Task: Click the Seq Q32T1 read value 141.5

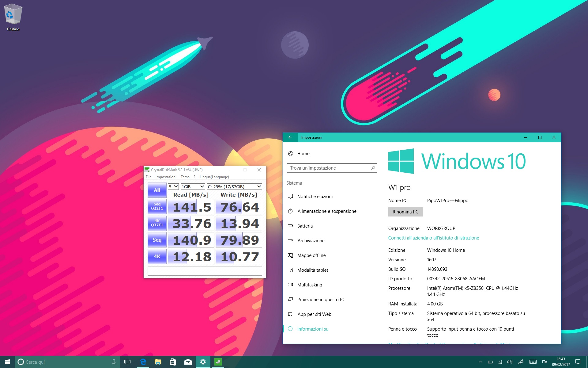Action: (x=191, y=207)
